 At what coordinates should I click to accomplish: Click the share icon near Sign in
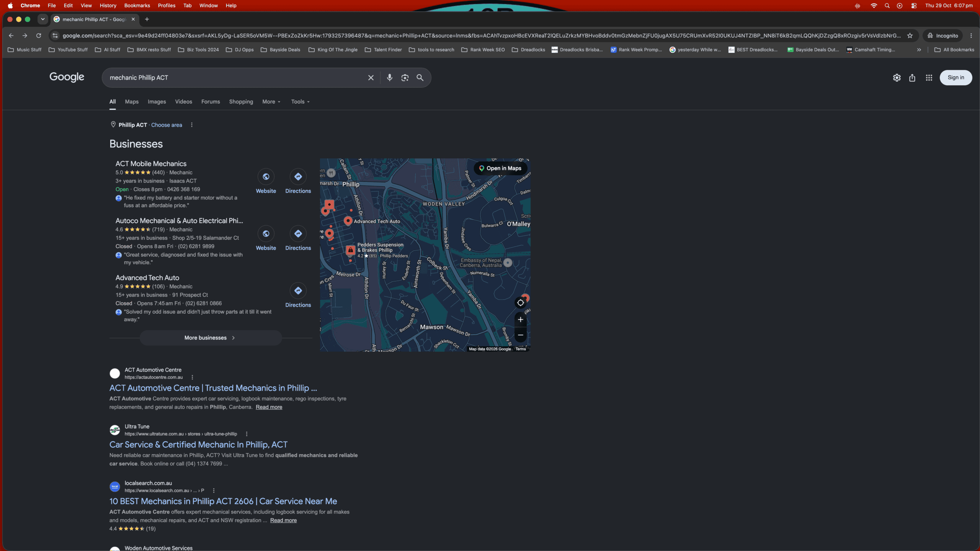pyautogui.click(x=912, y=78)
